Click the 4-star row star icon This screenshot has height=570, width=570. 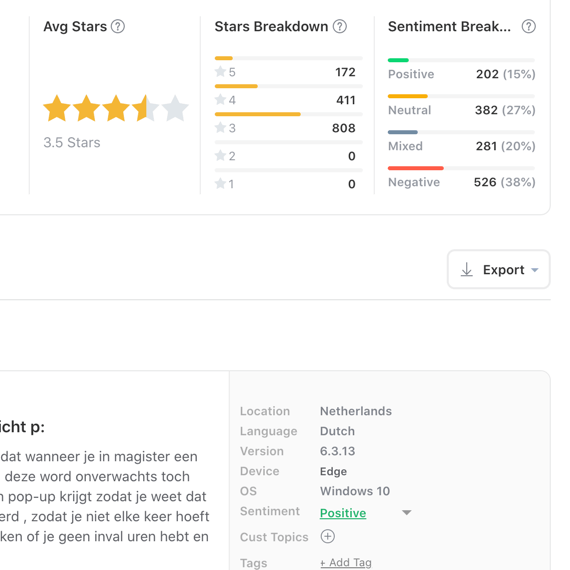[220, 99]
